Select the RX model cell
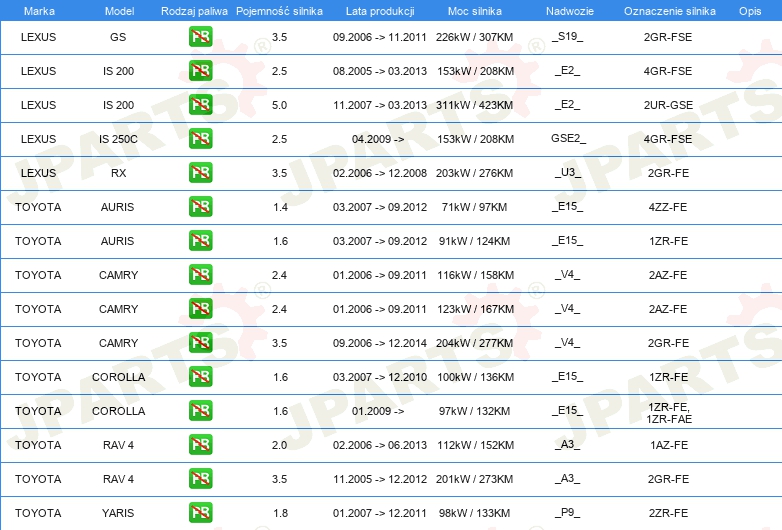 tap(118, 173)
